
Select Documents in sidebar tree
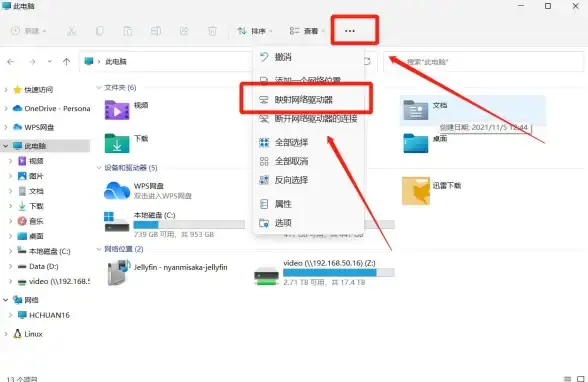coord(31,191)
